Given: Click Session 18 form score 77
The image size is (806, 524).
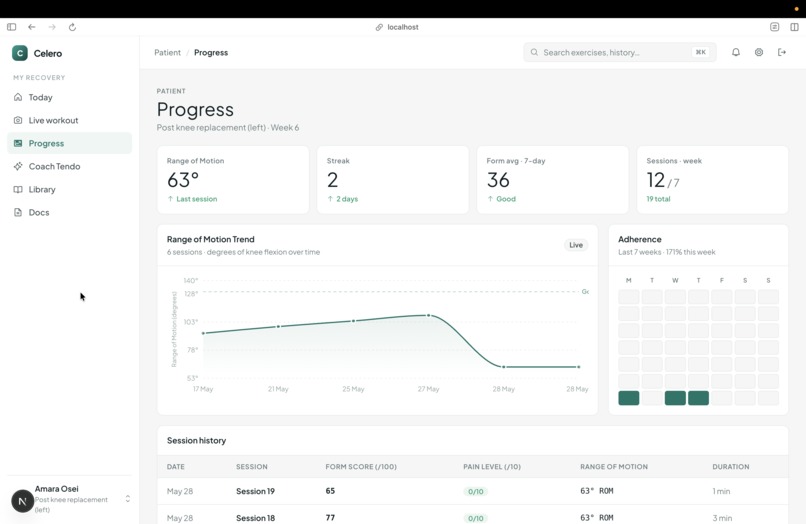Looking at the screenshot, I should [x=330, y=518].
